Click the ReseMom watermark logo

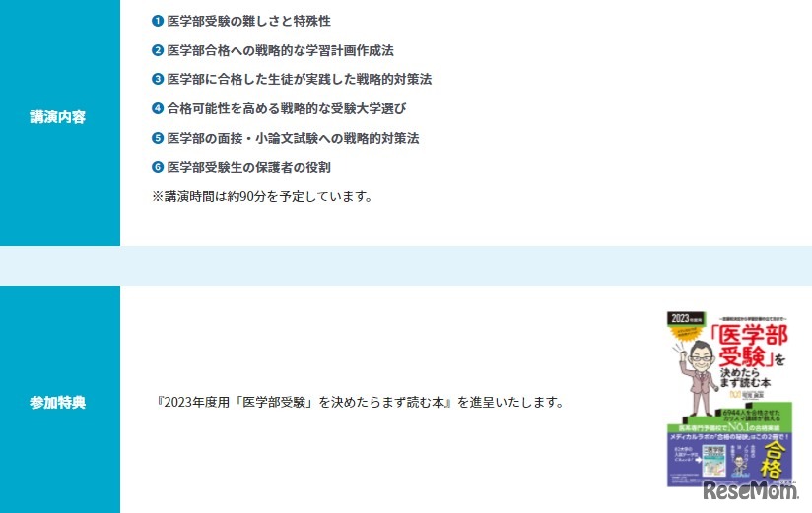pos(750,490)
